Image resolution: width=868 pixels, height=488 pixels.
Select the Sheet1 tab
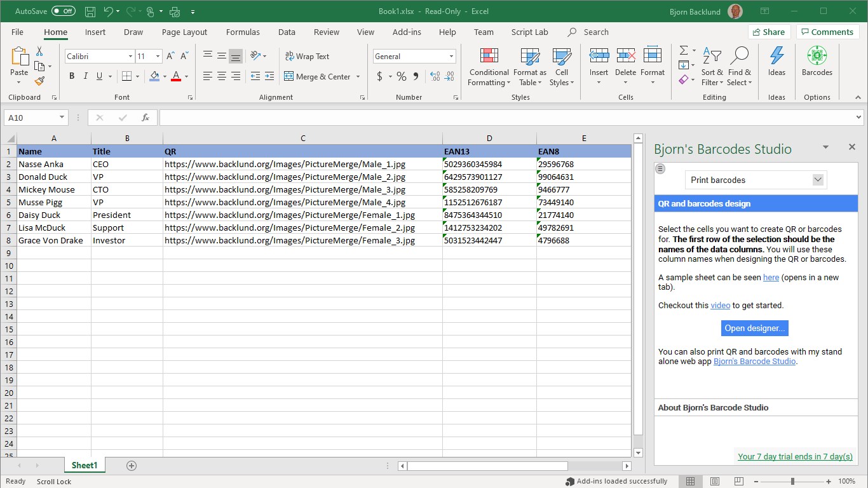pyautogui.click(x=85, y=466)
